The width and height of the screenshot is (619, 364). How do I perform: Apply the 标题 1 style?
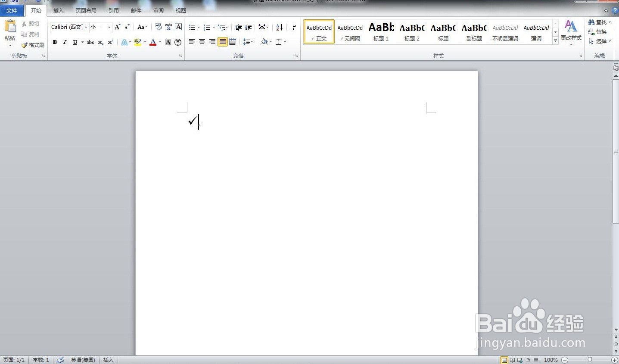(x=381, y=31)
